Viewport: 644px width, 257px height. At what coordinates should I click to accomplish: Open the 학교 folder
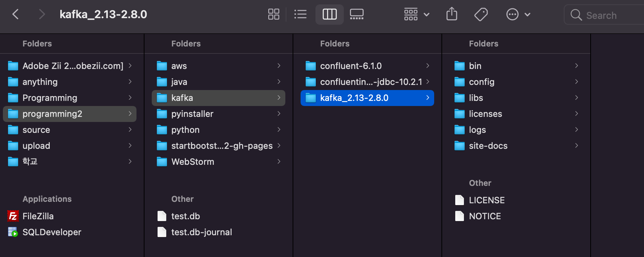[70, 162]
